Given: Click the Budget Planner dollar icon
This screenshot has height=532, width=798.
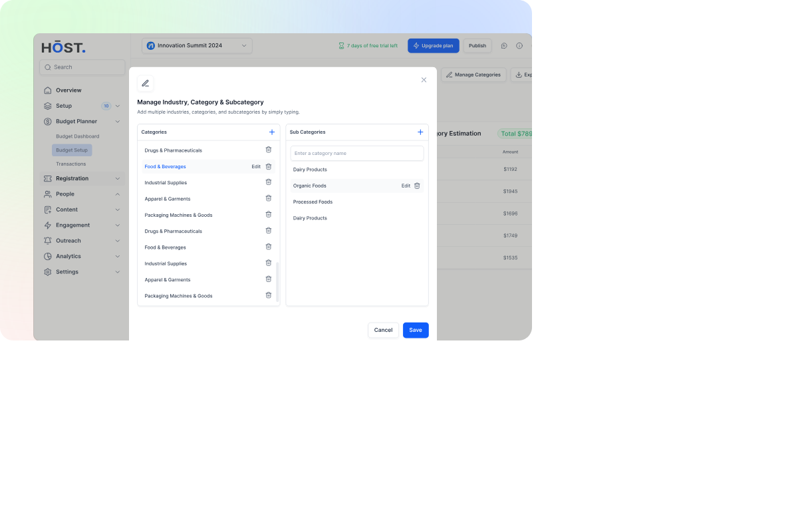Looking at the screenshot, I should tap(47, 122).
